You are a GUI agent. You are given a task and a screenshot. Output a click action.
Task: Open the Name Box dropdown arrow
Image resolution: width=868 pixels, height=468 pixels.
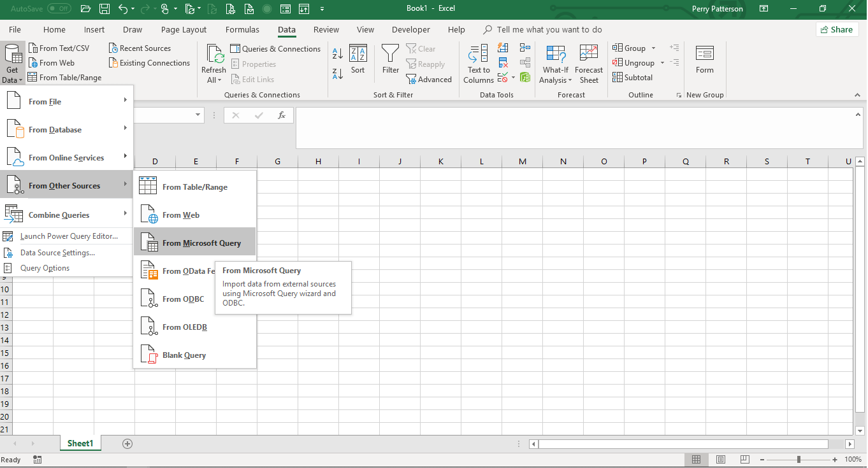[198, 115]
